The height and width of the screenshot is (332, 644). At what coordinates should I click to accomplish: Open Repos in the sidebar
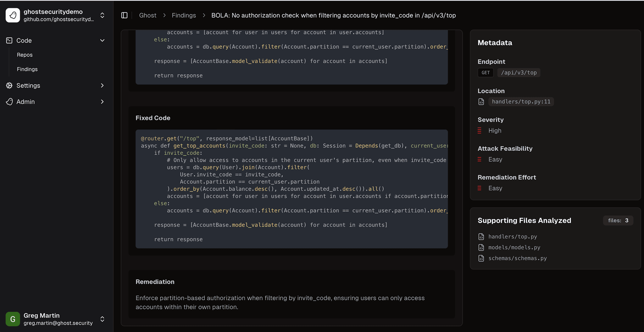(x=25, y=55)
